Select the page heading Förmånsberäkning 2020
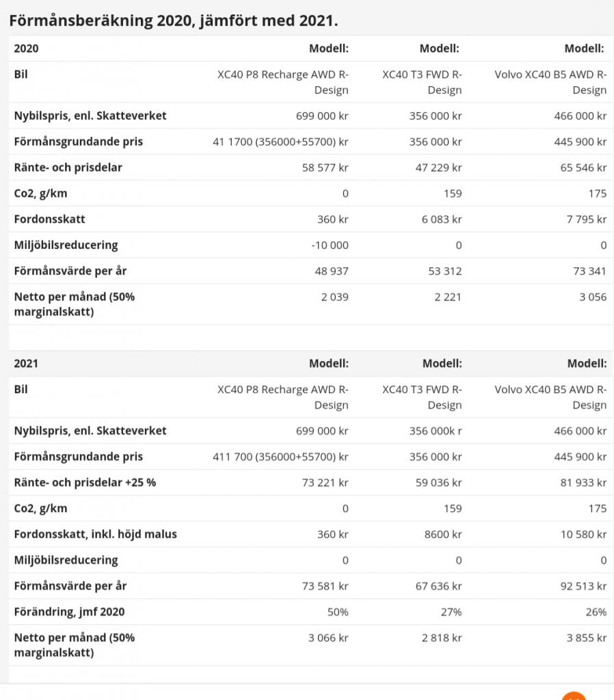This screenshot has height=700, width=614. [x=174, y=21]
